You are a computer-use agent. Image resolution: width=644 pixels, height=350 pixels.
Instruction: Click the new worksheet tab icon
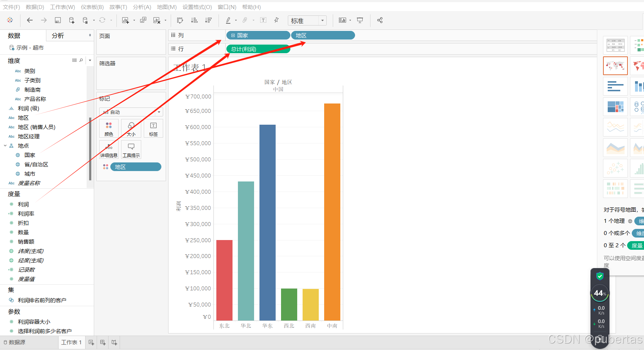point(91,342)
